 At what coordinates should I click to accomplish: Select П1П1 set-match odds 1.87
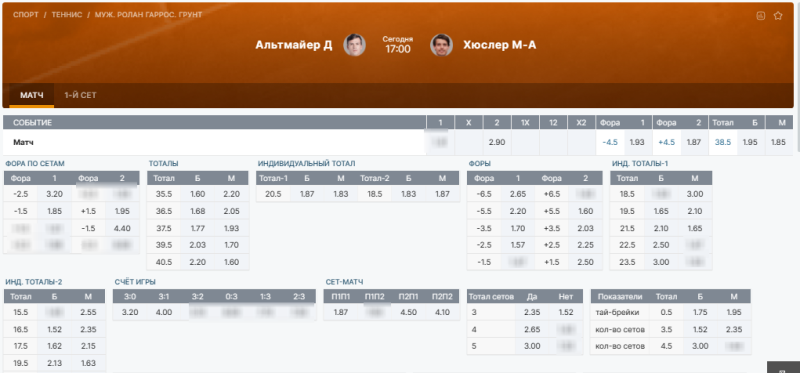[x=340, y=312]
